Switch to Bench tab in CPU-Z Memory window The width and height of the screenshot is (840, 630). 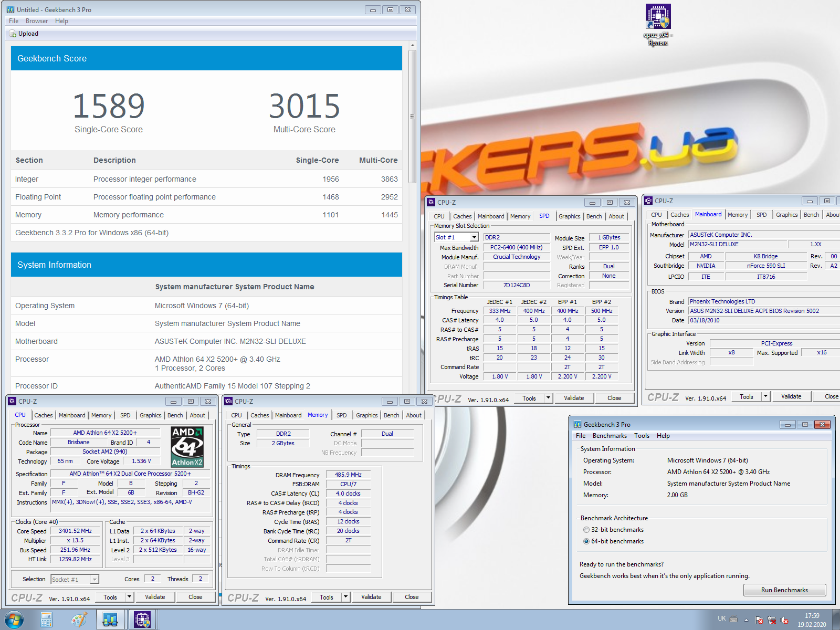(392, 415)
